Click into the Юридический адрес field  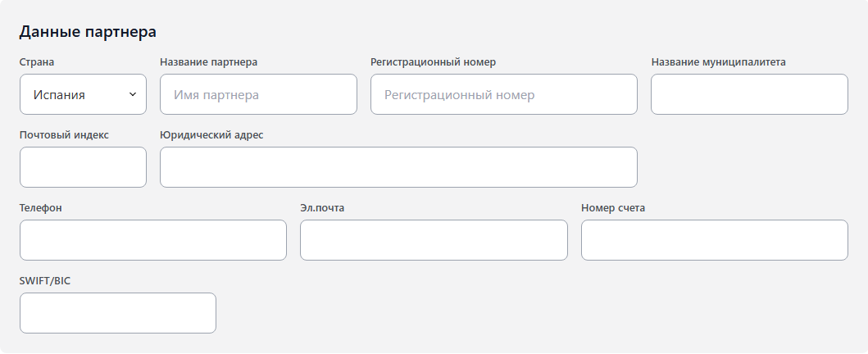(398, 167)
